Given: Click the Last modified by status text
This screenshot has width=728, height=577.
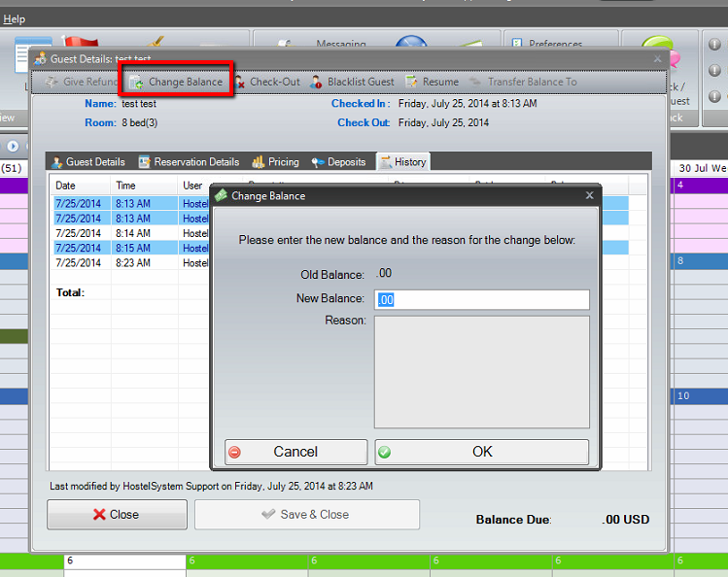Looking at the screenshot, I should tap(211, 486).
